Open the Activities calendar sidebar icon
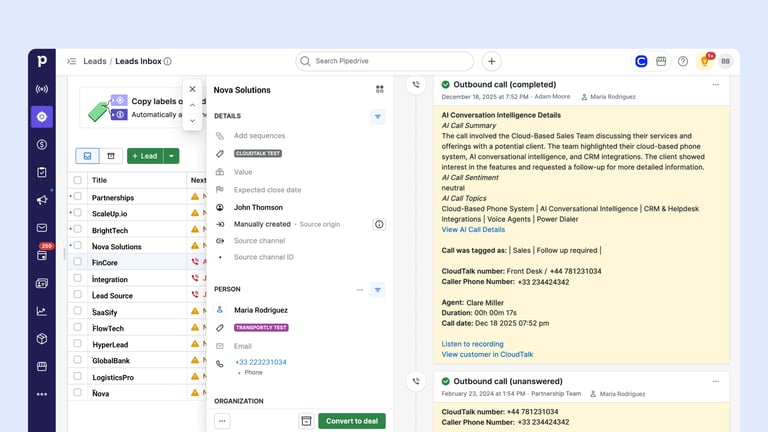Screen dimensions: 768x432 42,255
